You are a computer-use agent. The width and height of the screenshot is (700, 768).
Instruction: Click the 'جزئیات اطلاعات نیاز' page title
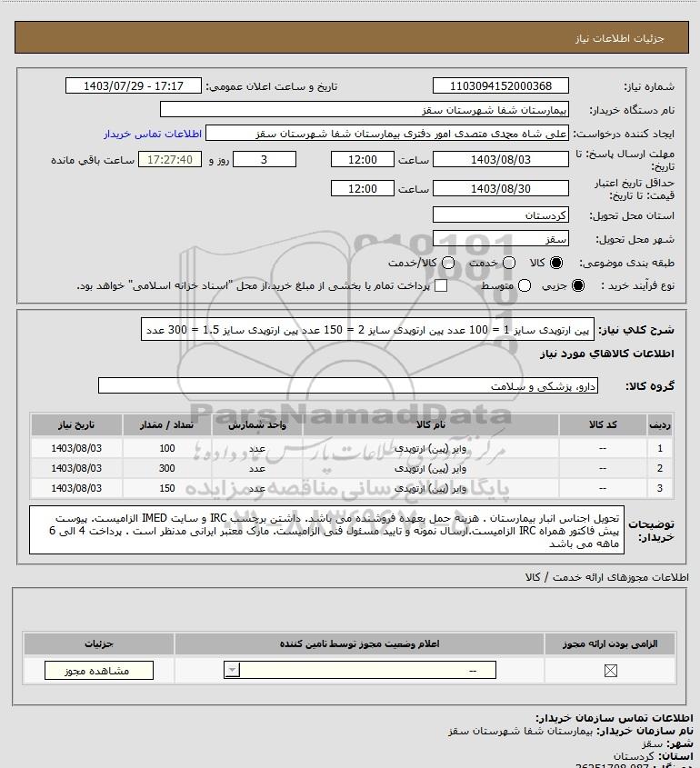(620, 38)
